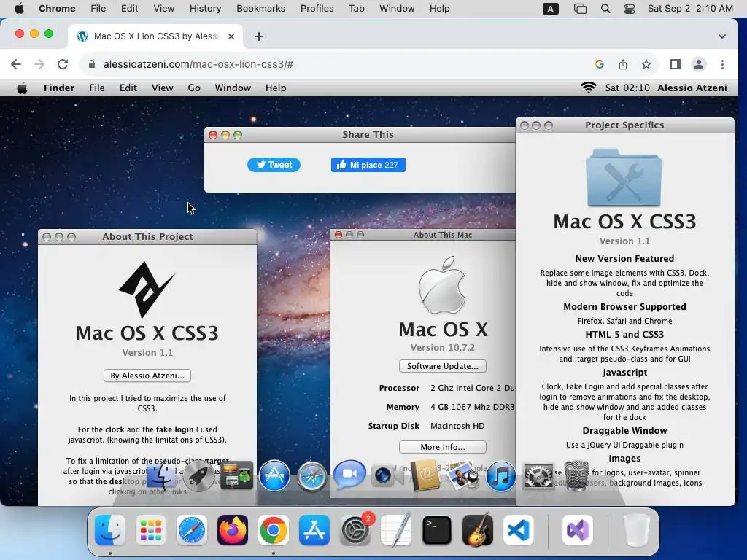The height and width of the screenshot is (560, 747).
Task: Click the By Alessio Atzeni... button
Action: tap(147, 376)
